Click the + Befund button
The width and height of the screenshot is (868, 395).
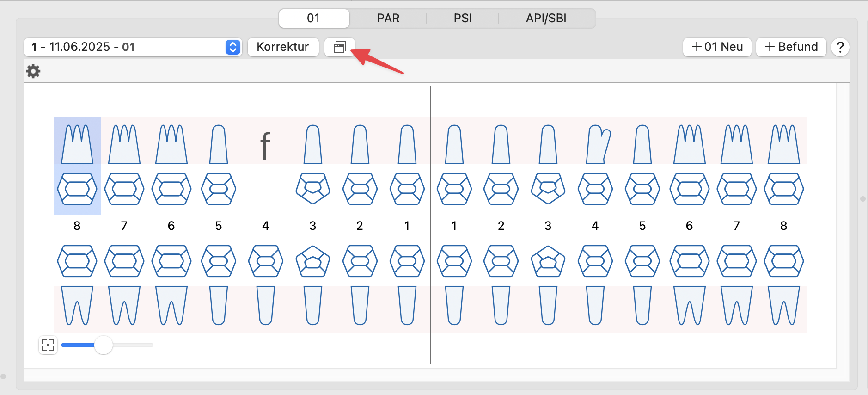pyautogui.click(x=791, y=47)
